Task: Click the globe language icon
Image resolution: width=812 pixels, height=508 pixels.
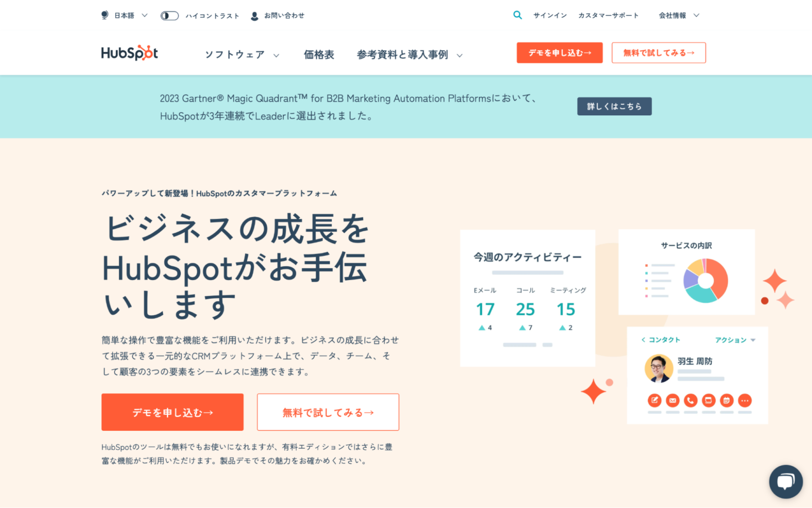Action: pyautogui.click(x=104, y=15)
